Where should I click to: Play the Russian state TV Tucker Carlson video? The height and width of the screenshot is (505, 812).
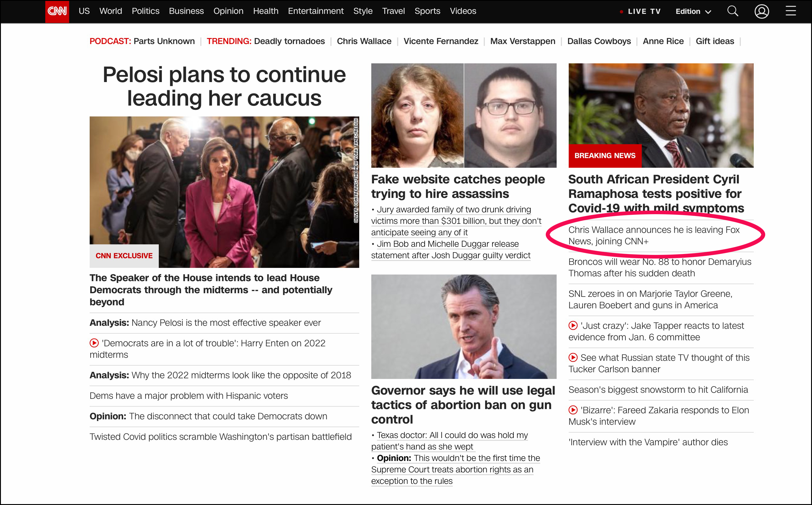[x=573, y=358]
